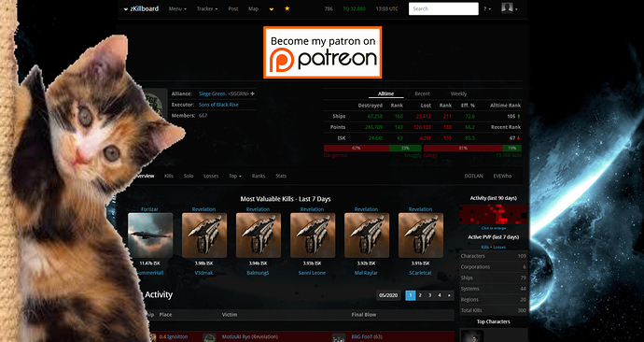Open the Top dropdown in alliance tabs
The image size is (644, 342).
(x=235, y=176)
